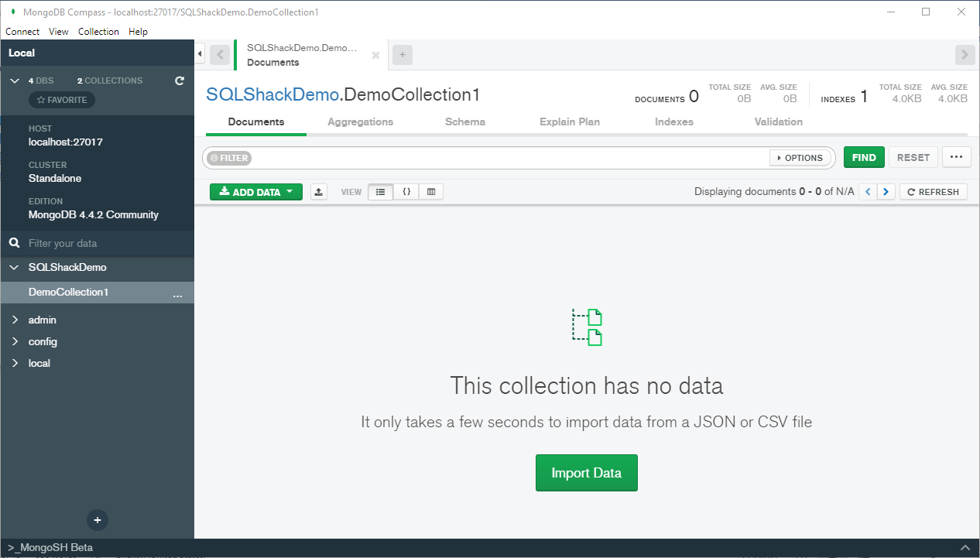Click the import data documents icon
This screenshot has height=558, width=980.
pos(587,327)
